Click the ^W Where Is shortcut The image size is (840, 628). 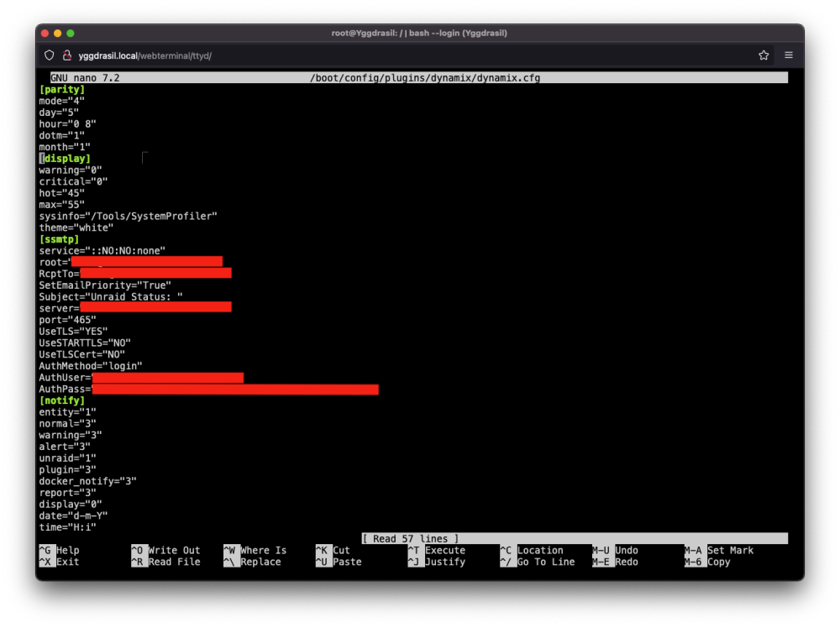[x=255, y=551]
